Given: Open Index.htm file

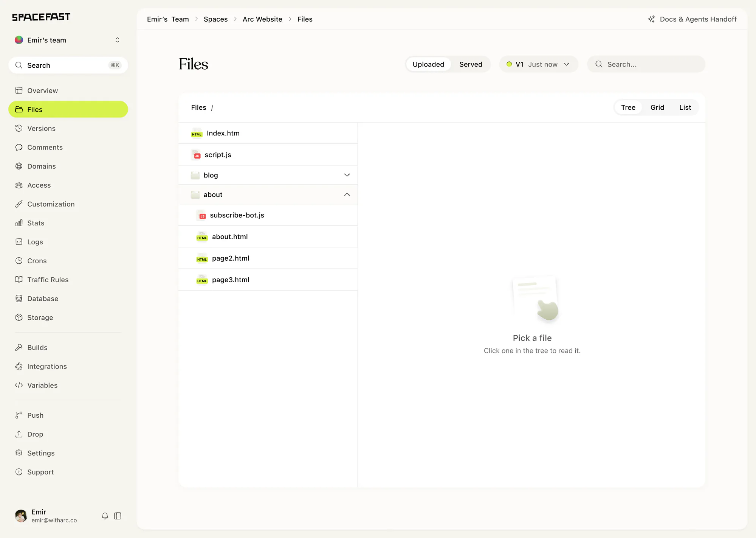Looking at the screenshot, I should 268,133.
